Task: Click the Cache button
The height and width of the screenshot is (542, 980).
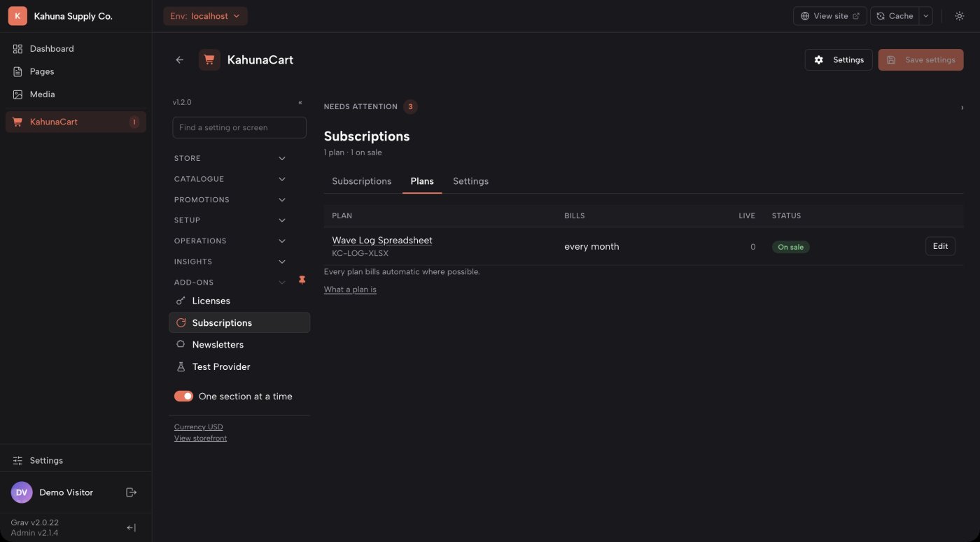Action: click(x=895, y=16)
